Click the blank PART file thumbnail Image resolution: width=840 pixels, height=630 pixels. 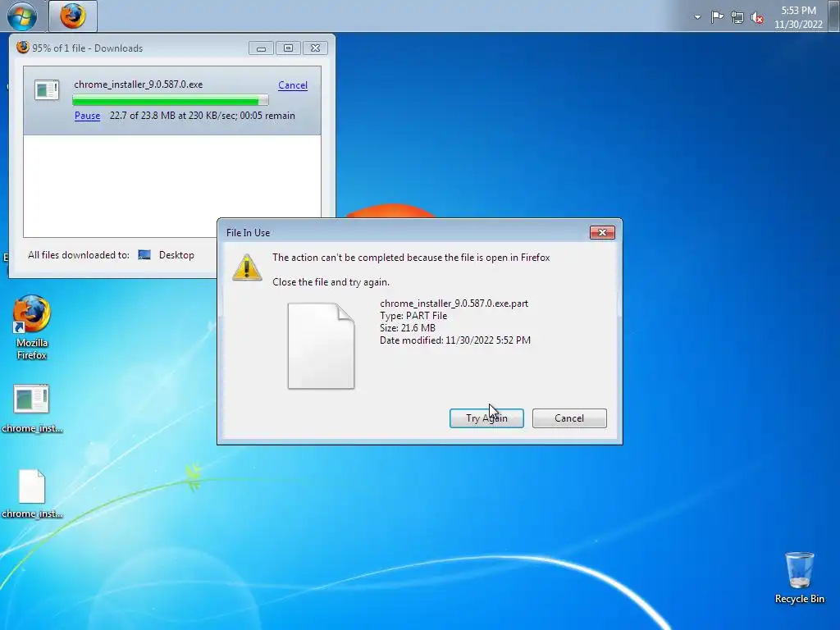(x=321, y=345)
